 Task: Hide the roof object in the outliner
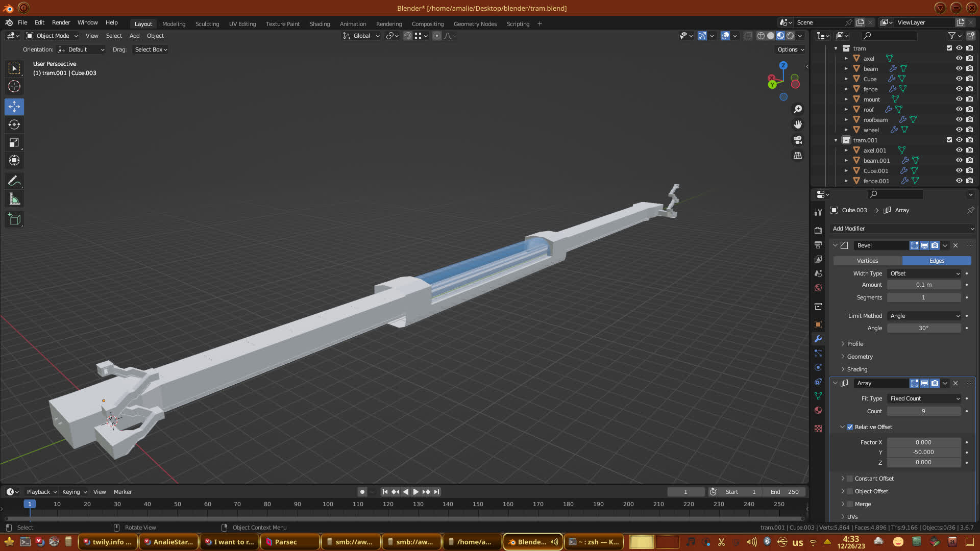(959, 109)
